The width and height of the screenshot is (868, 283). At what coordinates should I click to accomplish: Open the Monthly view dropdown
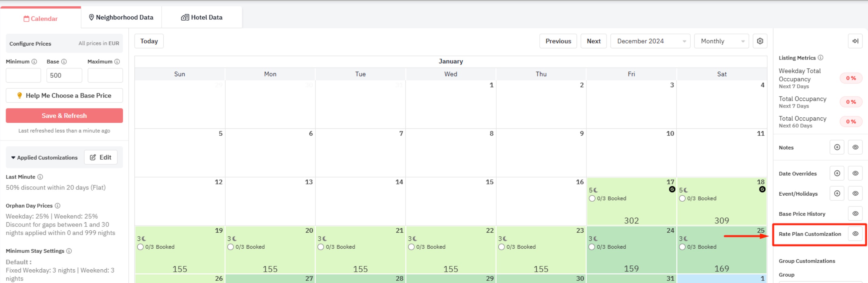(x=721, y=41)
